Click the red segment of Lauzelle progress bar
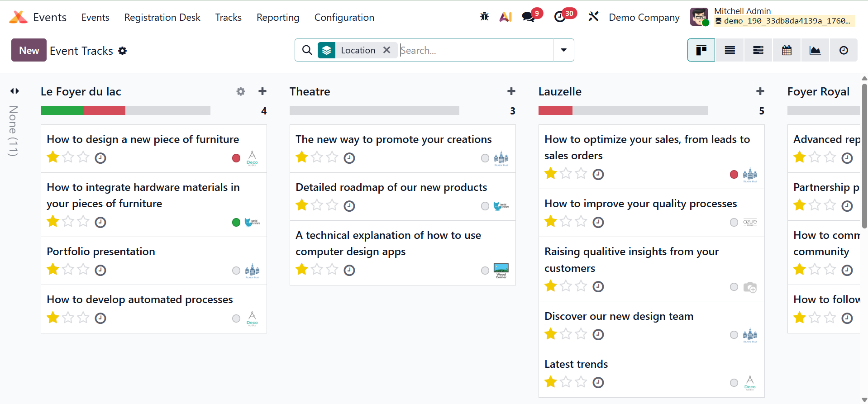Image resolution: width=868 pixels, height=404 pixels. point(555,110)
